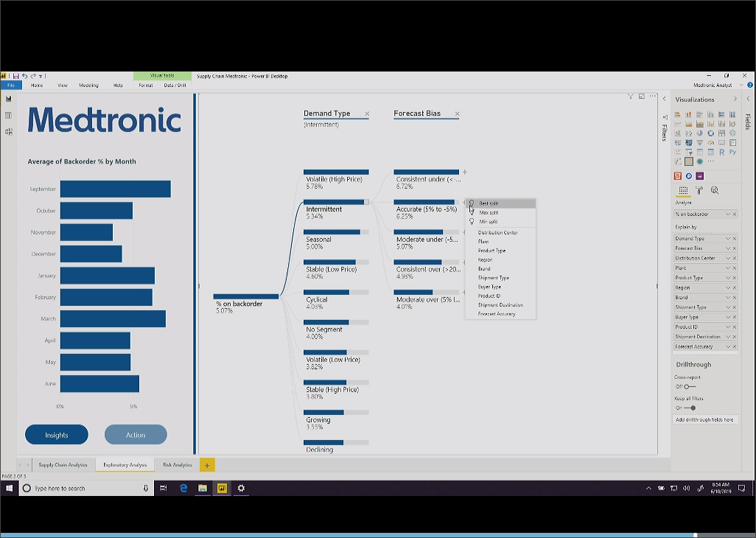Open the Report view in left sidebar
Screen dimensions: 756x538
click(x=8, y=99)
